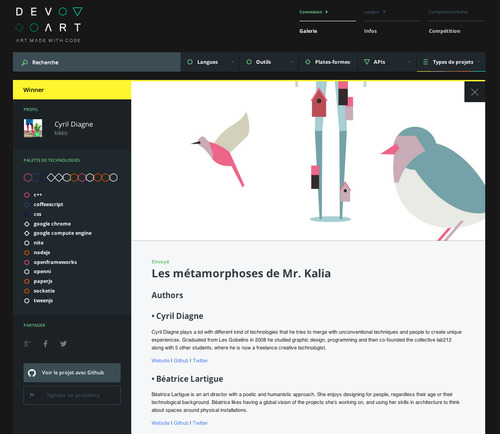Open the Outils filter dropdown
The width and height of the screenshot is (500, 434).
pyautogui.click(x=269, y=62)
